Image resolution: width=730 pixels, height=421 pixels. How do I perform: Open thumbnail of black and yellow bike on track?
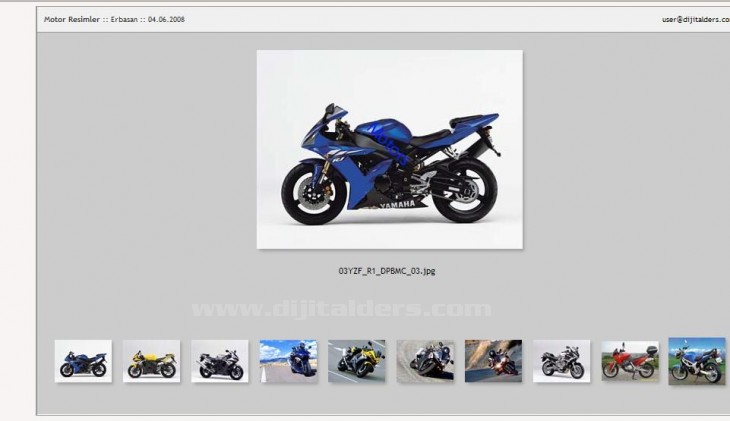(x=357, y=361)
